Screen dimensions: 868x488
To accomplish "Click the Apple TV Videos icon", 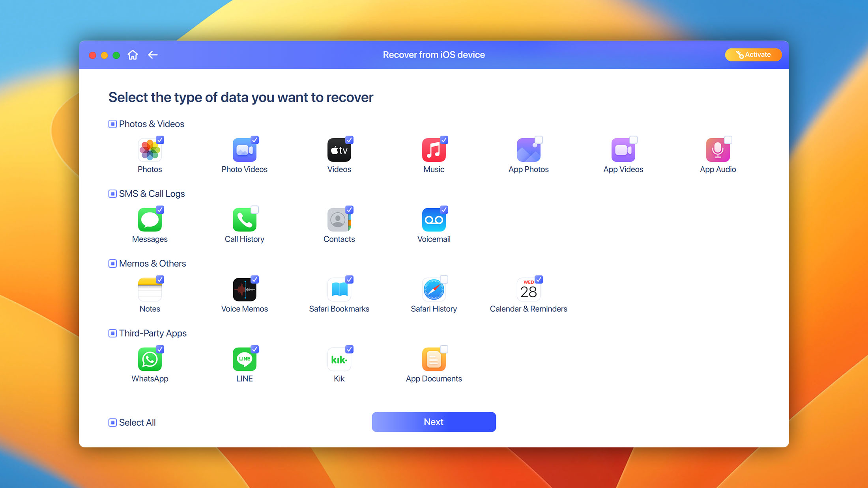I will [339, 150].
